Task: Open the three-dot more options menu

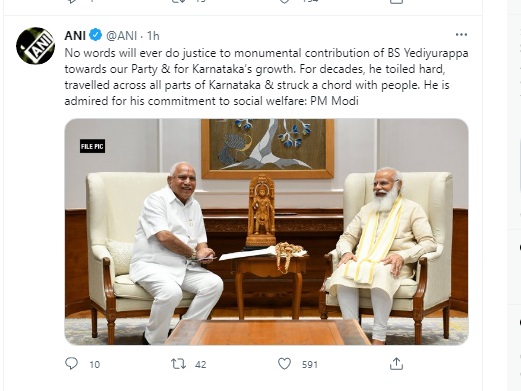Action: pos(461,35)
